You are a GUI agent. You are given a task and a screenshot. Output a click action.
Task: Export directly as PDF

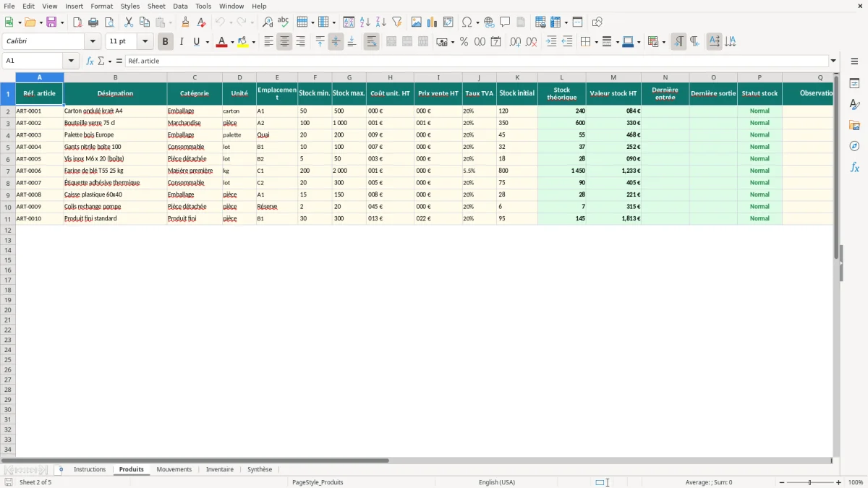coord(77,22)
